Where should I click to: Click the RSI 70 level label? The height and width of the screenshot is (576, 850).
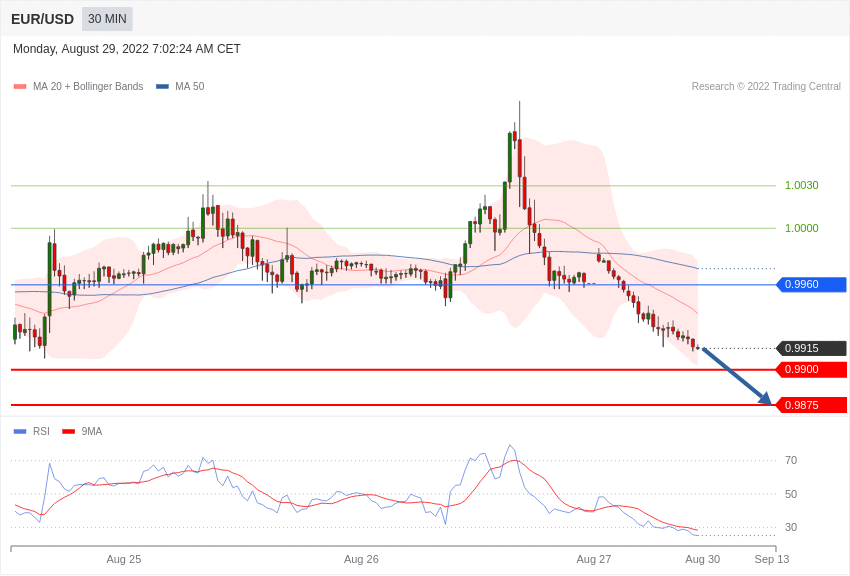(791, 461)
